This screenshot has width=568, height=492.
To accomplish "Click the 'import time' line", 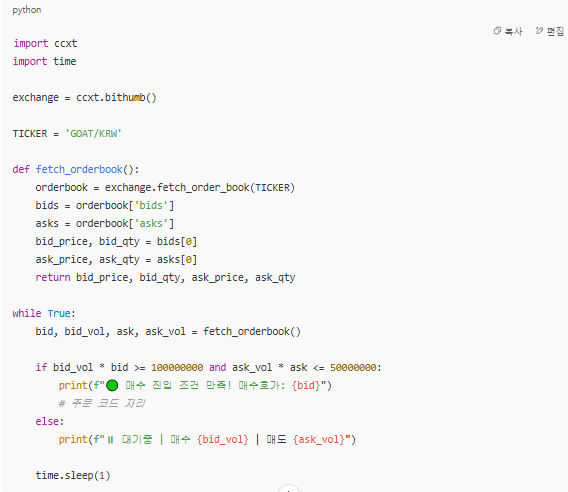I will coord(45,61).
